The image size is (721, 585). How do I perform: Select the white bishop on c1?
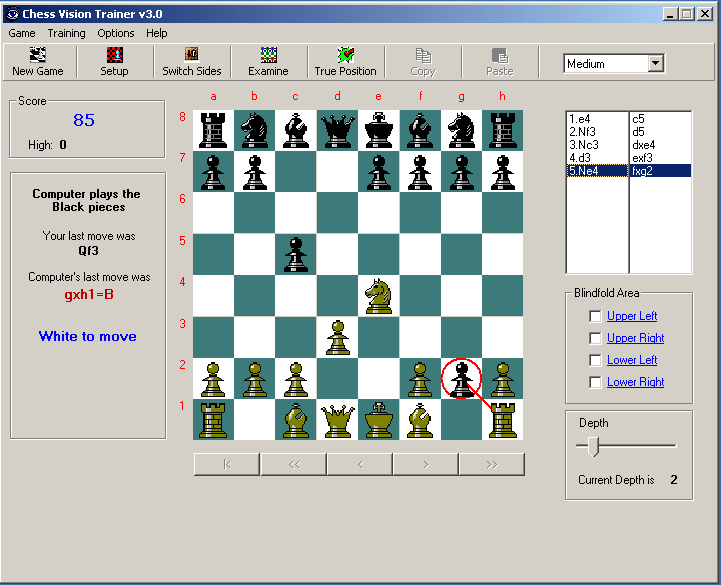pyautogui.click(x=296, y=419)
